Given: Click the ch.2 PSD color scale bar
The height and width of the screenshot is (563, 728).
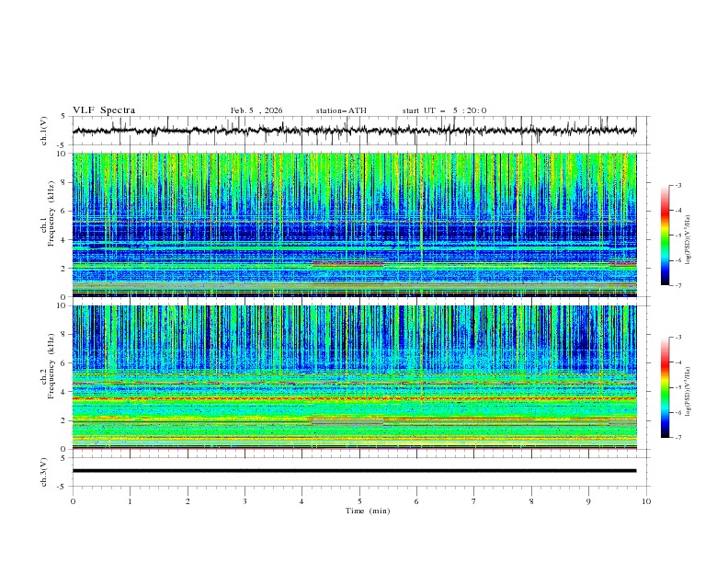Looking at the screenshot, I should click(x=665, y=387).
